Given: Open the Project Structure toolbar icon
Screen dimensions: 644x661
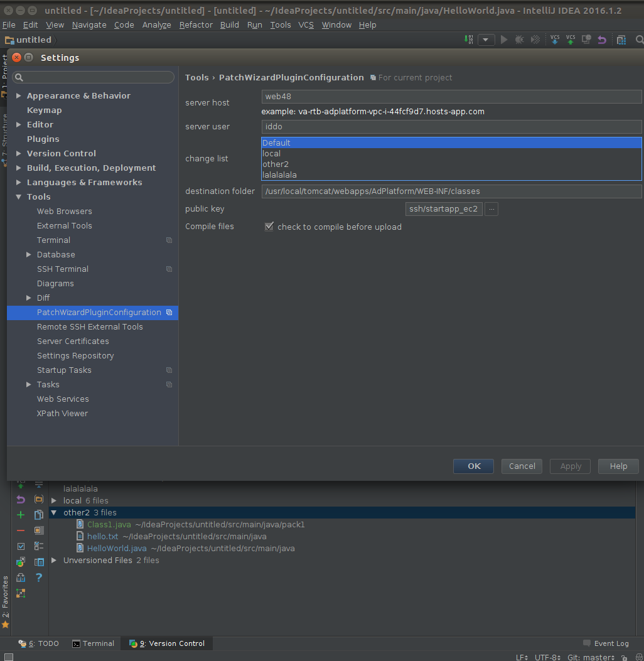Looking at the screenshot, I should click(621, 40).
